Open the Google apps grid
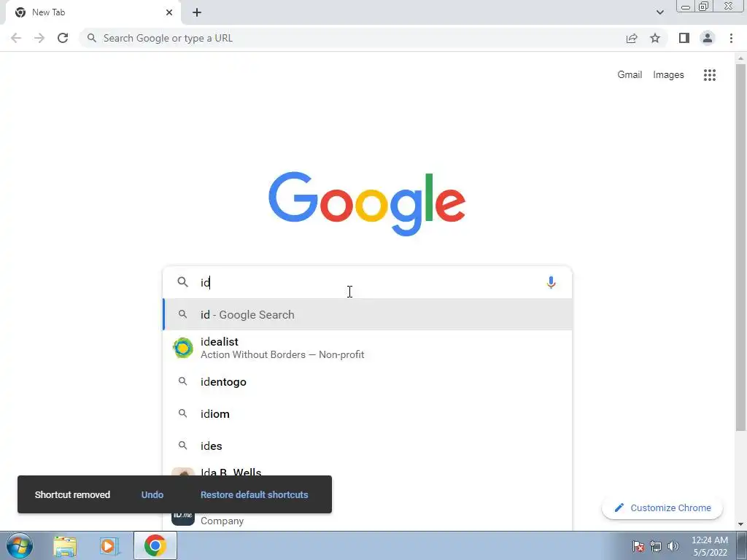The width and height of the screenshot is (747, 560). click(x=709, y=75)
